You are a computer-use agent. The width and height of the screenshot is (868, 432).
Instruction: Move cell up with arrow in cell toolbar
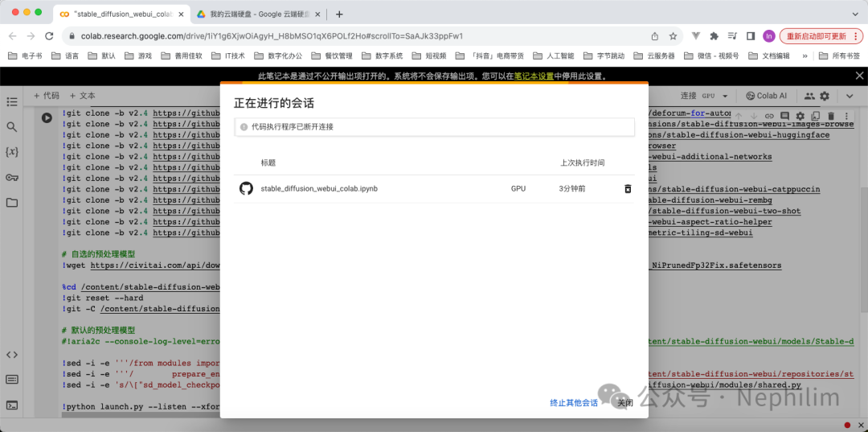[739, 116]
